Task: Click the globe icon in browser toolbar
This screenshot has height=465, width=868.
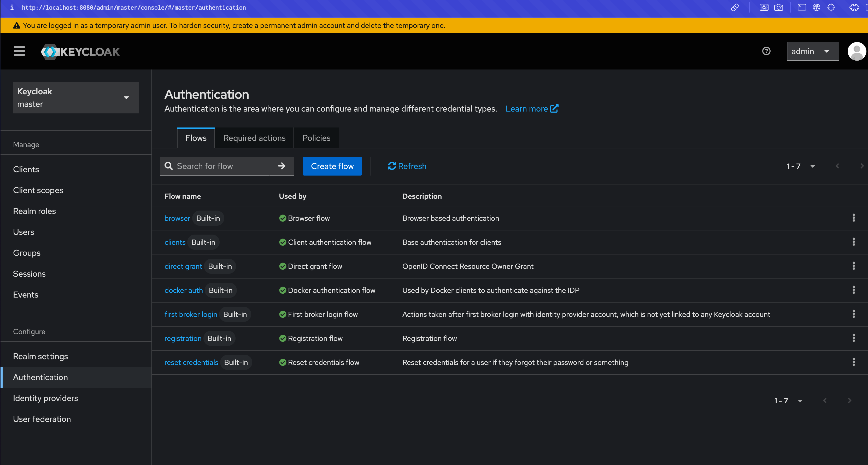Action: click(x=817, y=7)
